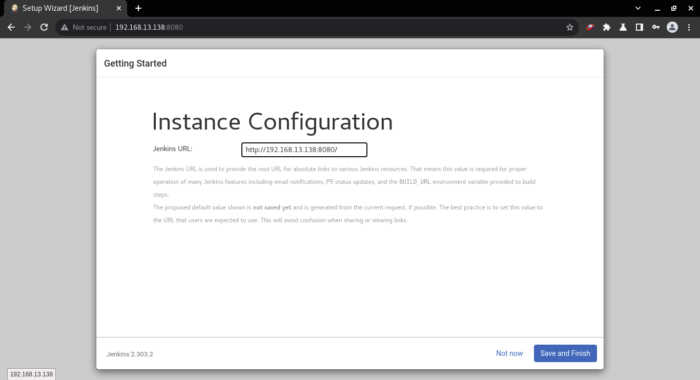Open a new tab with plus button
The image size is (700, 380).
point(138,8)
